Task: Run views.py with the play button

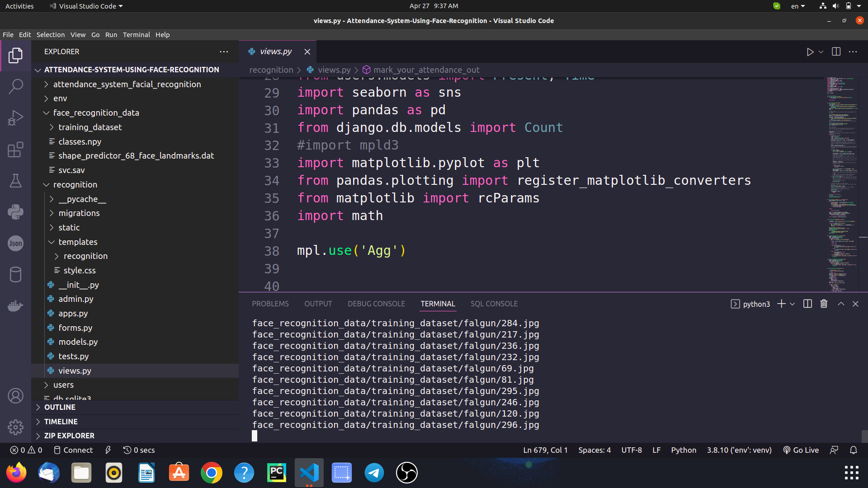Action: pyautogui.click(x=811, y=52)
